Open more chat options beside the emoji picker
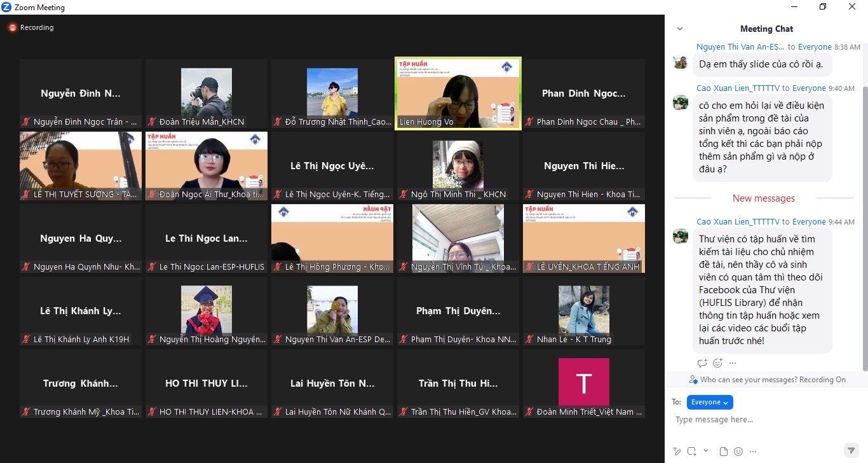The width and height of the screenshot is (868, 463). [752, 452]
